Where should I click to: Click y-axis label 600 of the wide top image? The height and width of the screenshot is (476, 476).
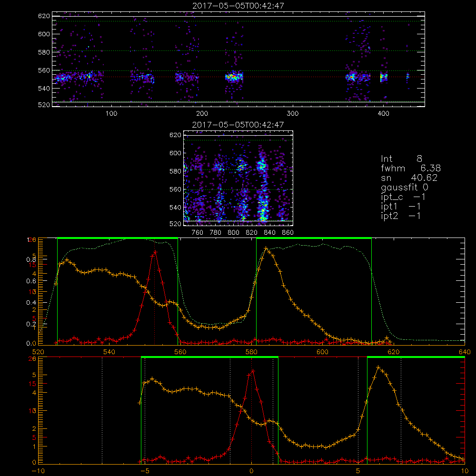pos(44,34)
